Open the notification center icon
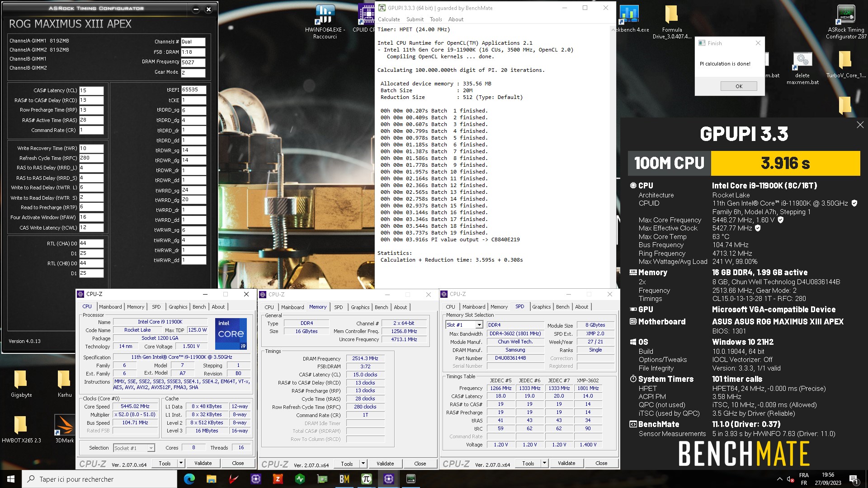This screenshot has width=868, height=488. pyautogui.click(x=854, y=479)
